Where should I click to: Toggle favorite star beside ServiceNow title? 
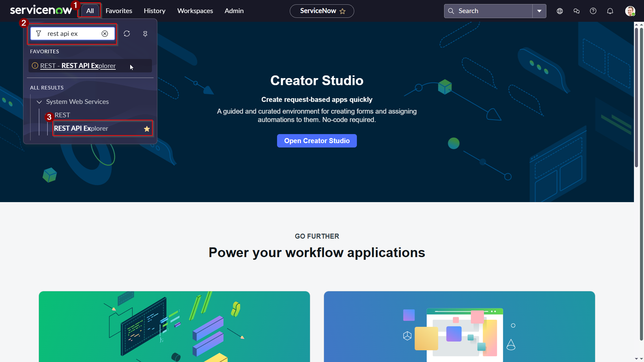point(342,11)
